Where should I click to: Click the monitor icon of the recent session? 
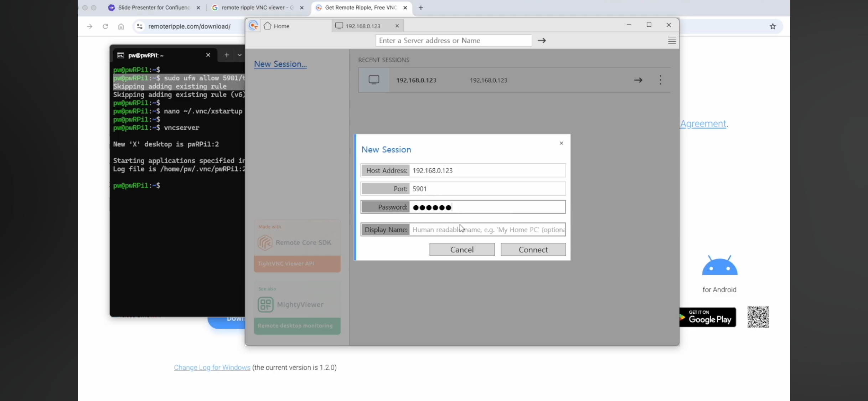[x=374, y=80]
